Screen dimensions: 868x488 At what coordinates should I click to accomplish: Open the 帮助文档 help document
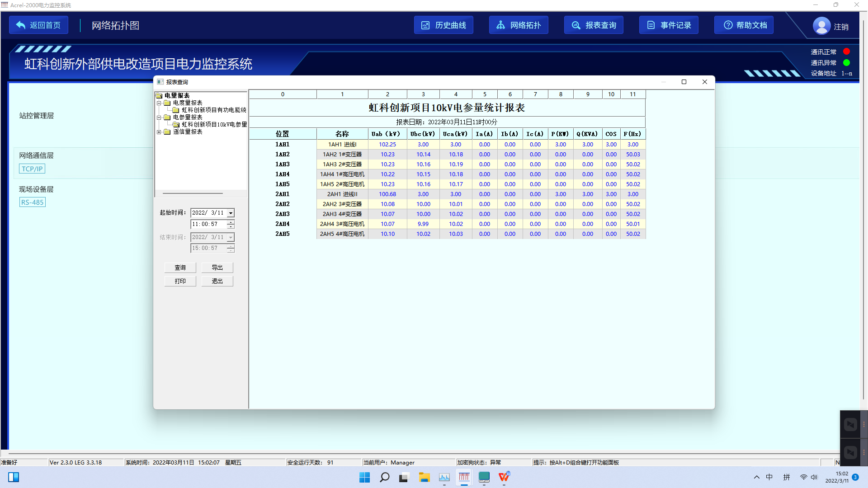pyautogui.click(x=744, y=25)
